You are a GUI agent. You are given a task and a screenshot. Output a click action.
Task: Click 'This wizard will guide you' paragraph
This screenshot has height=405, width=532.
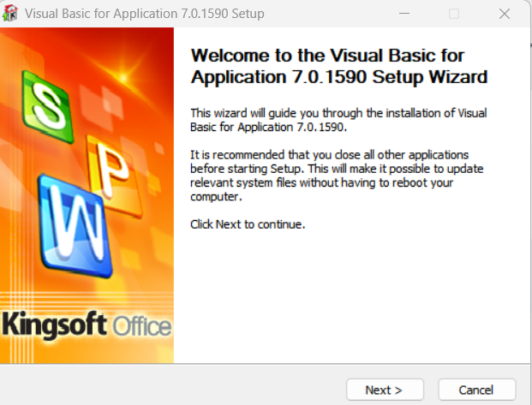(x=338, y=120)
